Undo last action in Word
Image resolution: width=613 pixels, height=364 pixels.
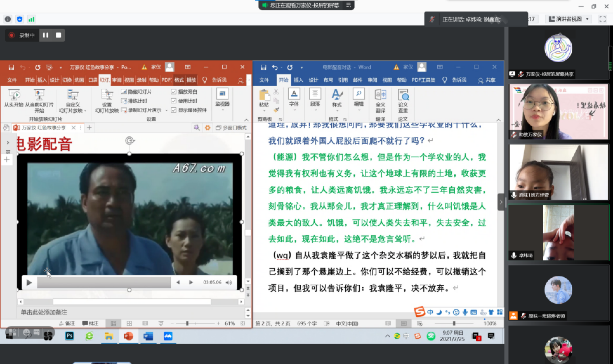click(275, 67)
